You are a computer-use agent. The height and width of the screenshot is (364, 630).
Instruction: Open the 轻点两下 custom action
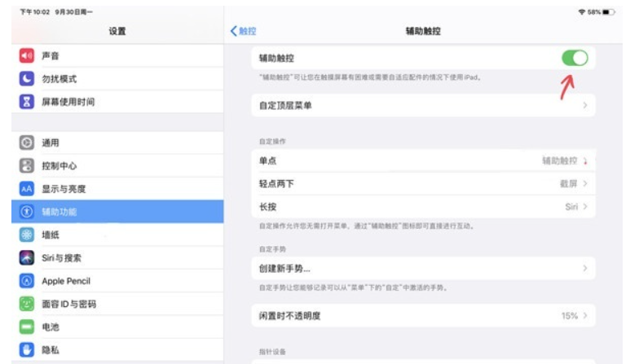tap(424, 184)
